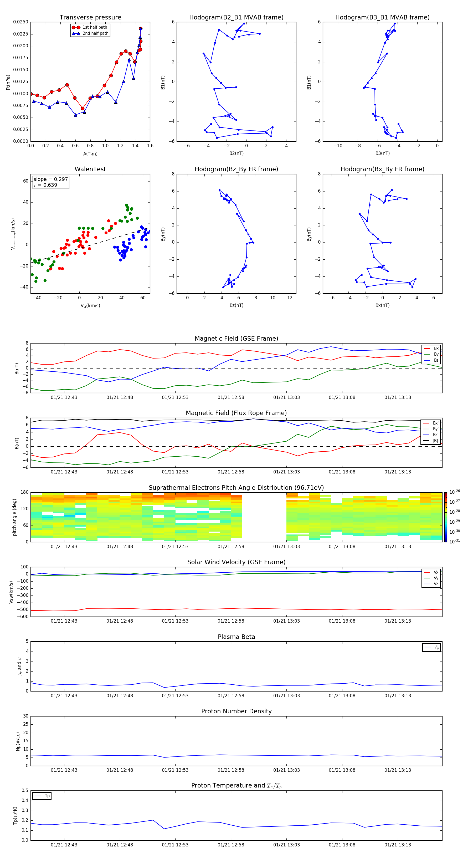Click the Tp legend in Proton Temperature panel

click(x=42, y=796)
